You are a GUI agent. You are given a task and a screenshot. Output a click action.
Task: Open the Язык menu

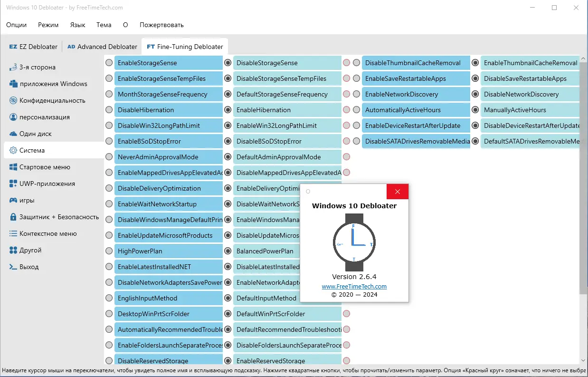pyautogui.click(x=77, y=25)
